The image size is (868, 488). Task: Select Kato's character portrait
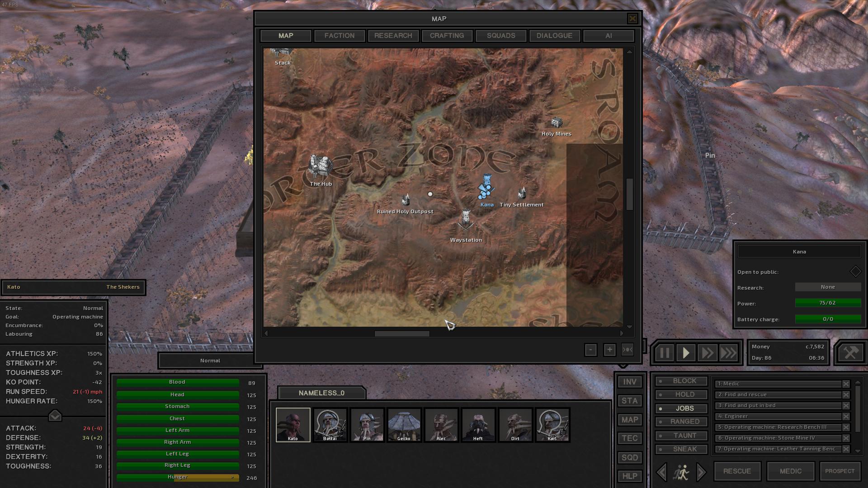(x=293, y=425)
